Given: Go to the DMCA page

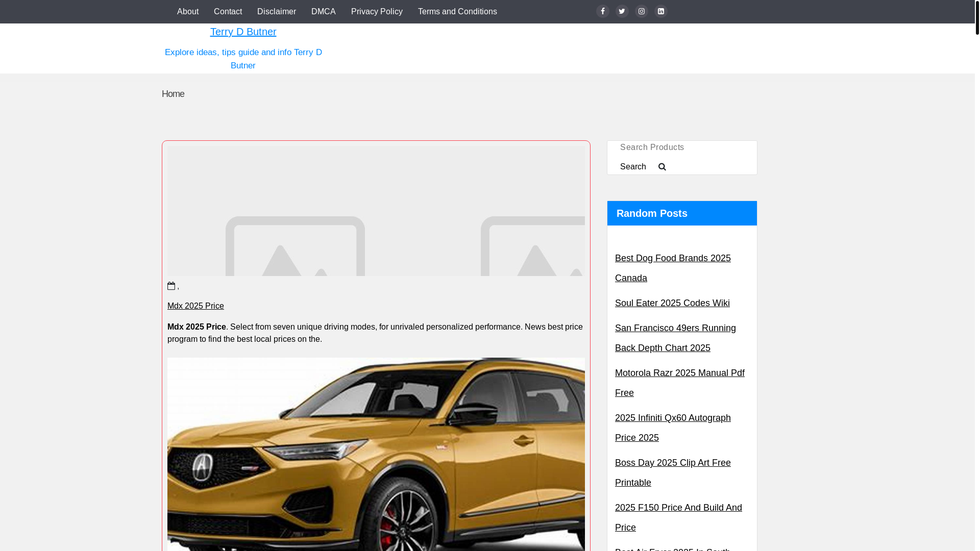Looking at the screenshot, I should coord(324,12).
